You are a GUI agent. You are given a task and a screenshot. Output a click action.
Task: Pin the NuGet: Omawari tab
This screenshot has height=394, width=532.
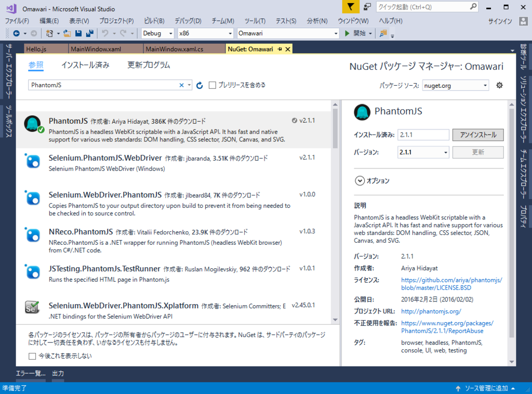[x=280, y=49]
